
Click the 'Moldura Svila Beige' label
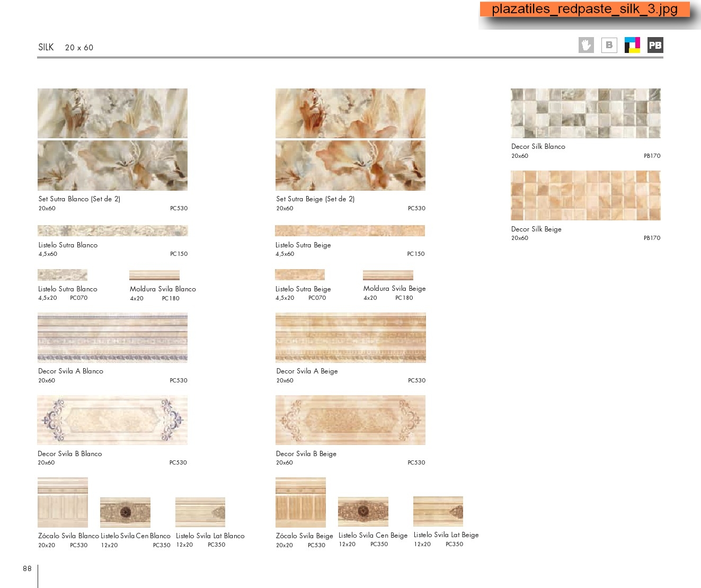(395, 289)
